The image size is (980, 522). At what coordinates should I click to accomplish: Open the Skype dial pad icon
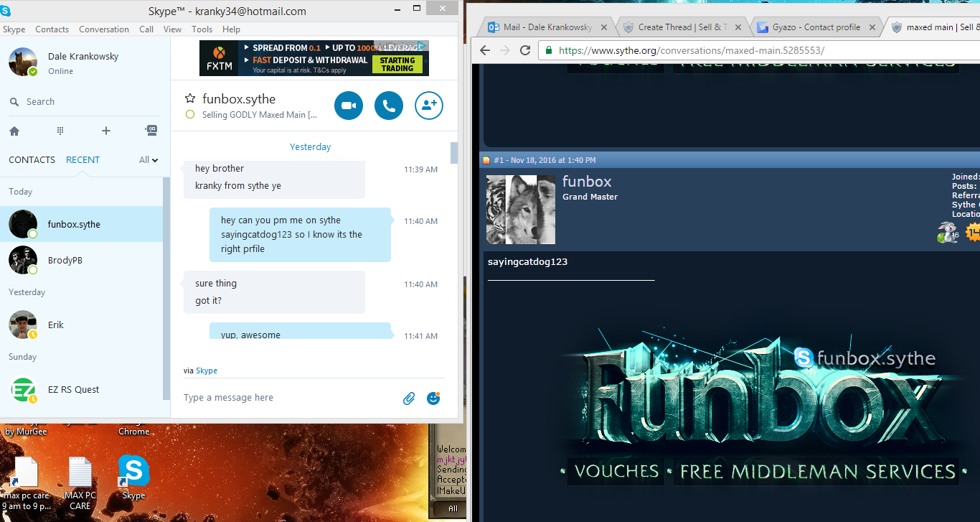pyautogui.click(x=60, y=131)
